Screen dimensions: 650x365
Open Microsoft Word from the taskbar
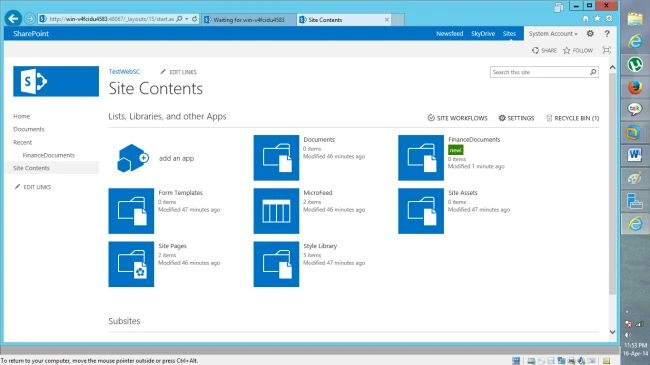point(635,155)
